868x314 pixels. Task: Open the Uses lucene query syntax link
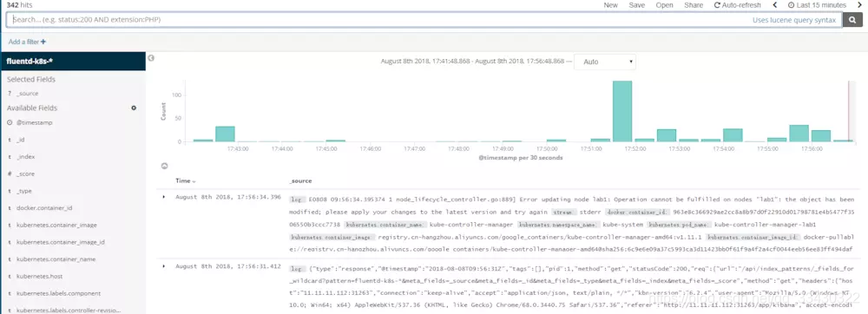tap(794, 20)
